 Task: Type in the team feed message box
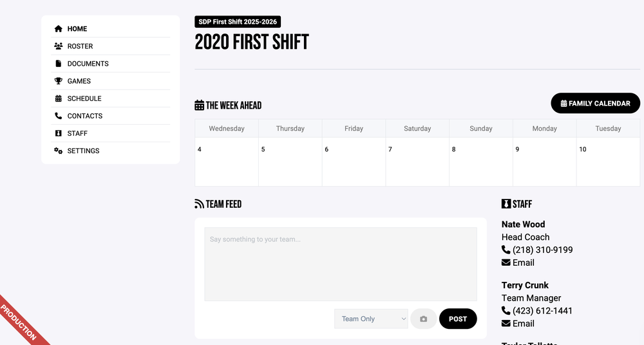[x=341, y=264]
